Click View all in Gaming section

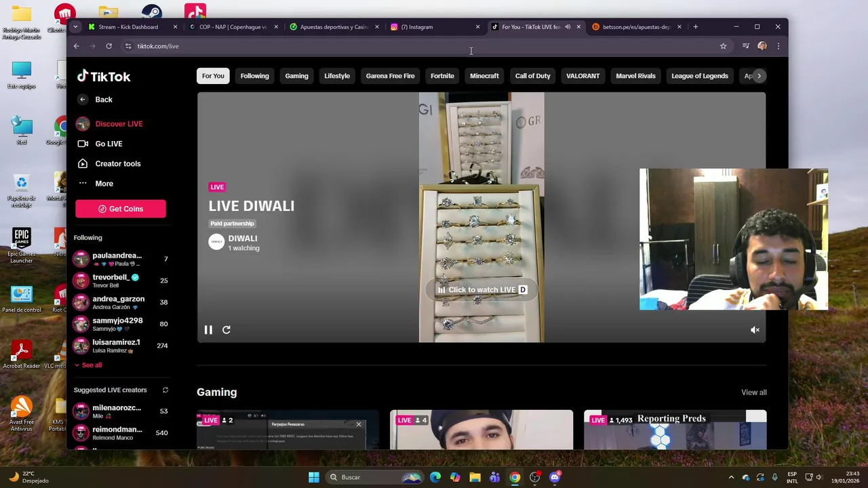pos(753,392)
